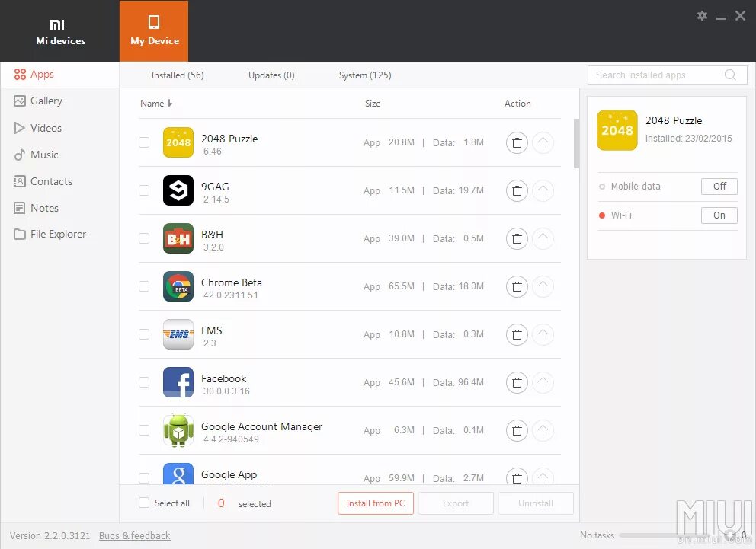This screenshot has height=549, width=756.
Task: Click the Uninstall button
Action: (536, 503)
